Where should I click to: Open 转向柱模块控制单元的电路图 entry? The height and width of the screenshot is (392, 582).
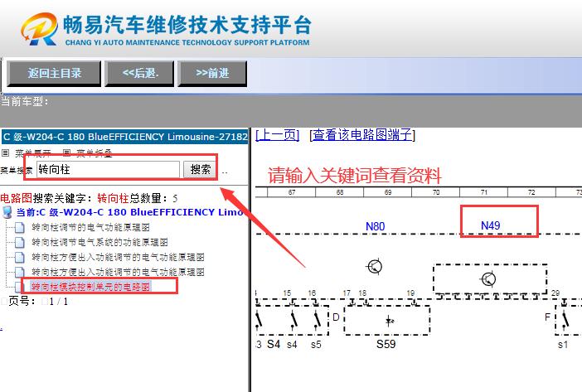90,287
